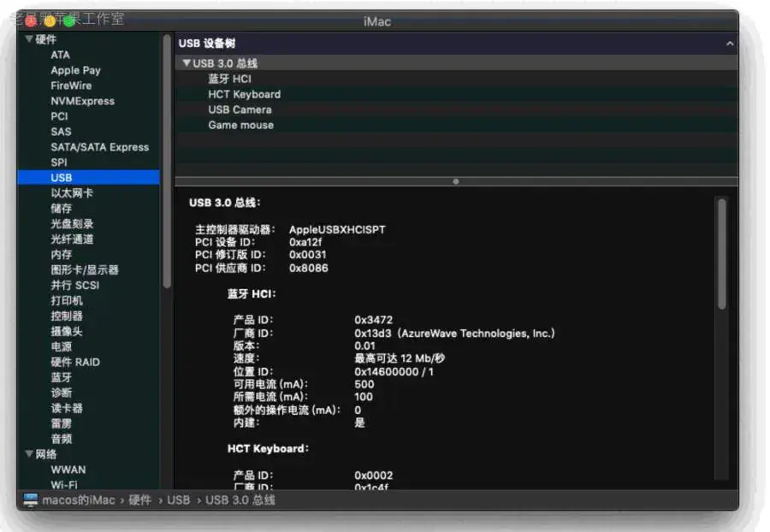Viewport: 770px width, 532px height.
Task: Open 光纤通道 fibre channel section
Action: [72, 239]
